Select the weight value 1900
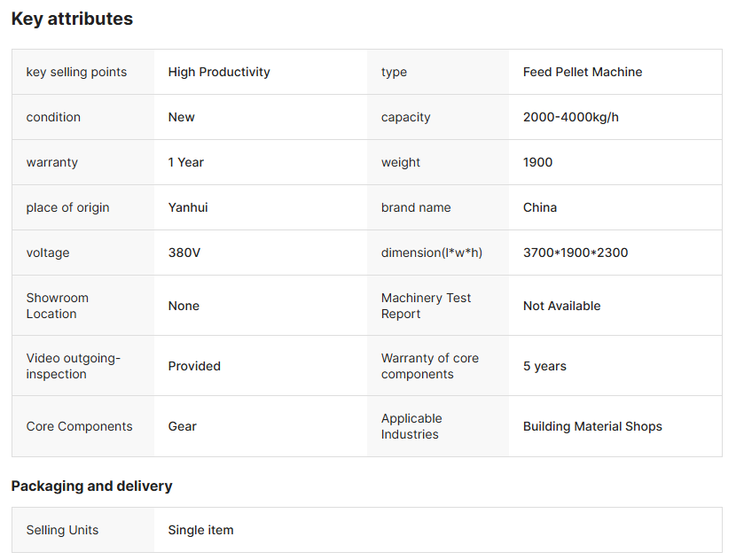 pyautogui.click(x=538, y=162)
